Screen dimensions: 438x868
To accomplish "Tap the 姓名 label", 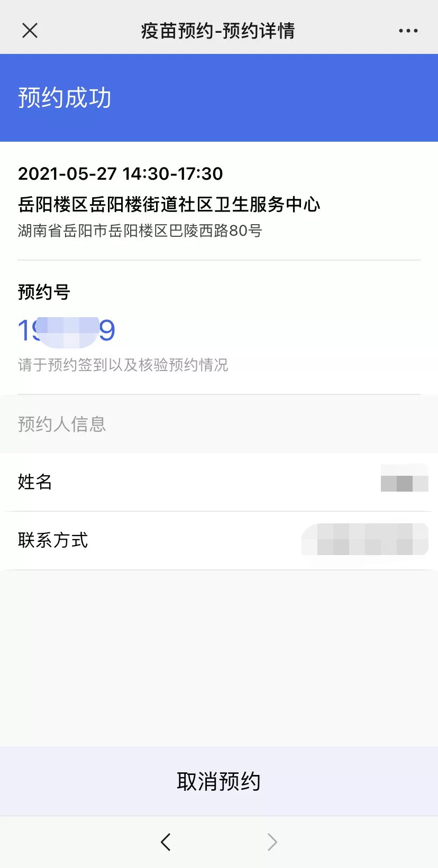I will coord(35,482).
